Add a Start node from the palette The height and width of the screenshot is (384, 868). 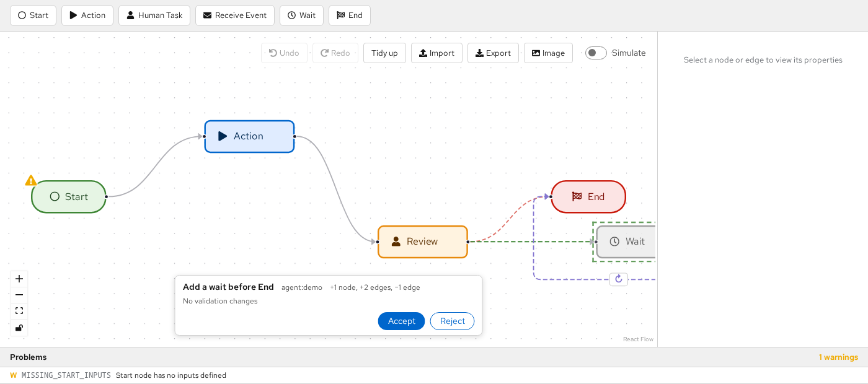pyautogui.click(x=33, y=15)
